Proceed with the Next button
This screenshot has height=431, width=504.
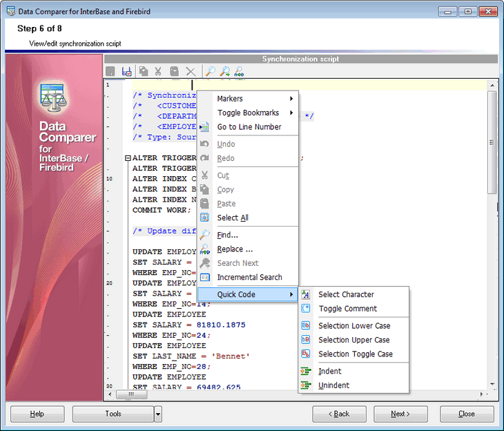[400, 414]
